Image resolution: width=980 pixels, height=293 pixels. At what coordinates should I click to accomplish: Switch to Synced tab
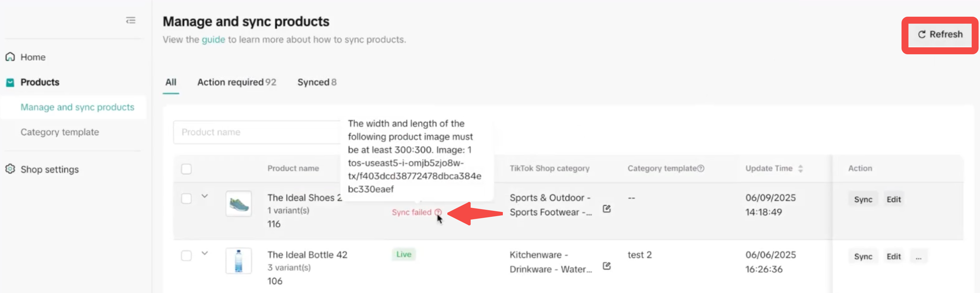[x=316, y=82]
